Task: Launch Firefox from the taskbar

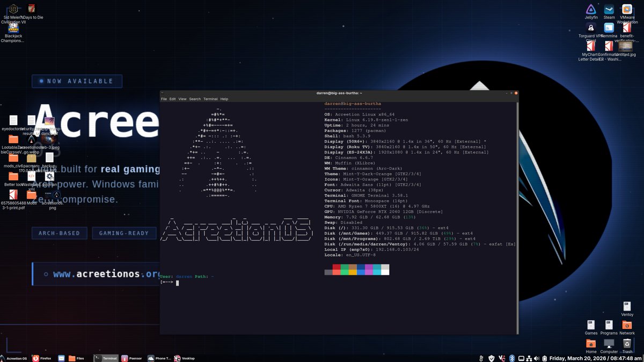Action: pos(42,358)
